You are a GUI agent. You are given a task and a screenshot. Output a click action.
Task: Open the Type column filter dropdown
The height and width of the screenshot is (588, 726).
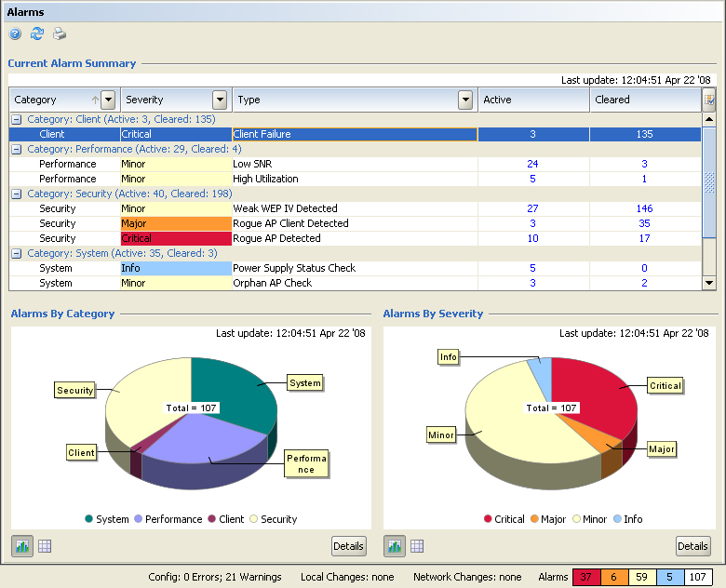tap(465, 100)
